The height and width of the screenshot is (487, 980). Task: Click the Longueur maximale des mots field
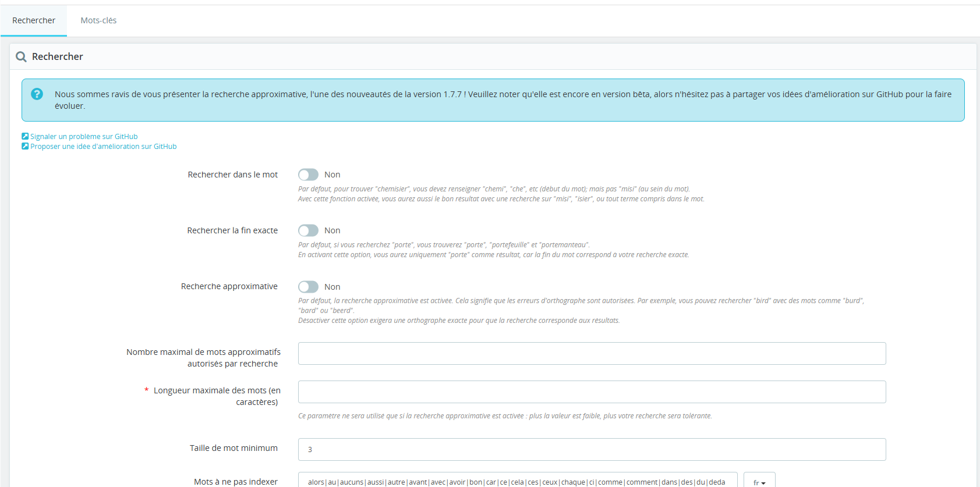pos(592,392)
